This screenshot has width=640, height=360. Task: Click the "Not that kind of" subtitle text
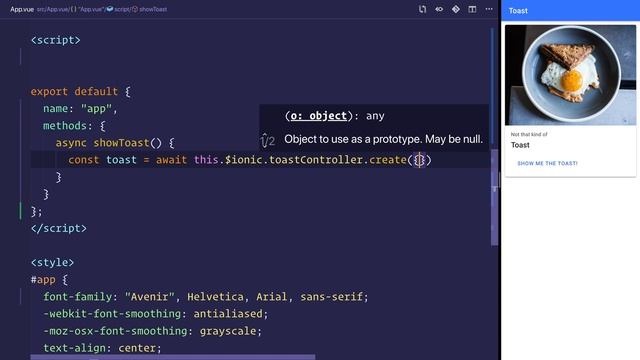529,134
